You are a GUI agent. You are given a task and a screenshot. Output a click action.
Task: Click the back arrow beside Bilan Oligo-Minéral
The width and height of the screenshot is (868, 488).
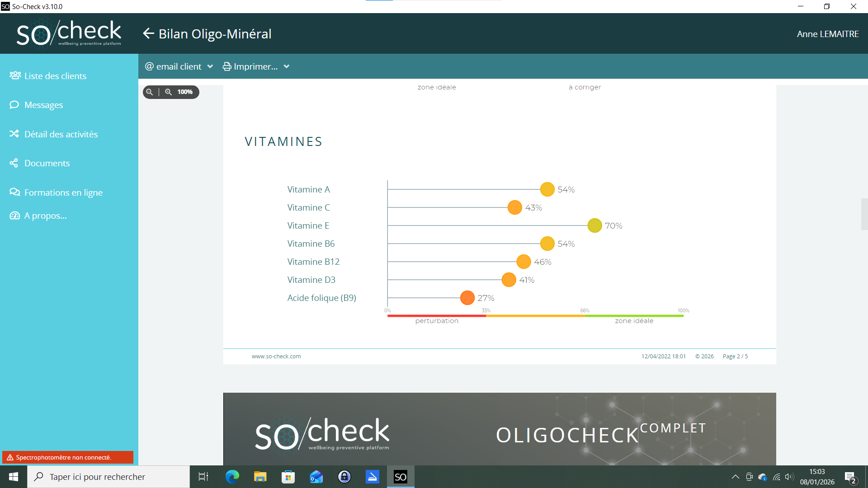coord(148,33)
